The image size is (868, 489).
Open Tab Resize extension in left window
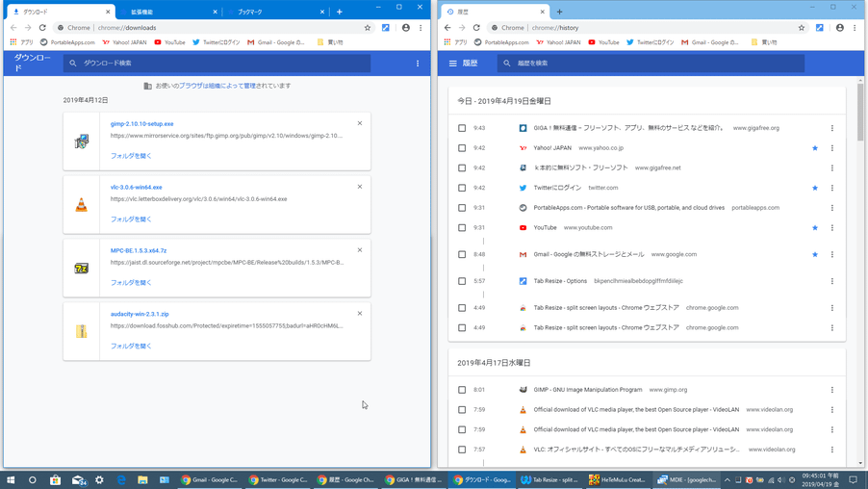click(x=386, y=28)
